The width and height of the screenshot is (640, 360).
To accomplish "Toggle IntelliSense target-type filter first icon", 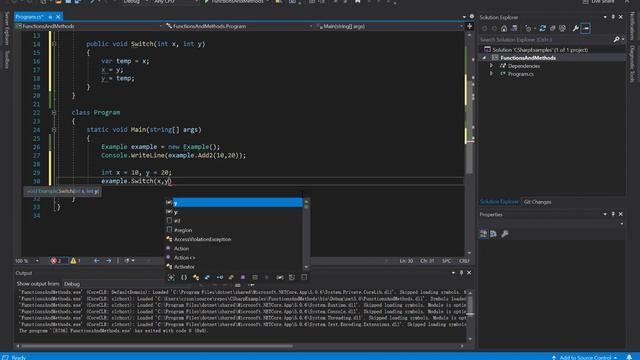I will (x=171, y=278).
